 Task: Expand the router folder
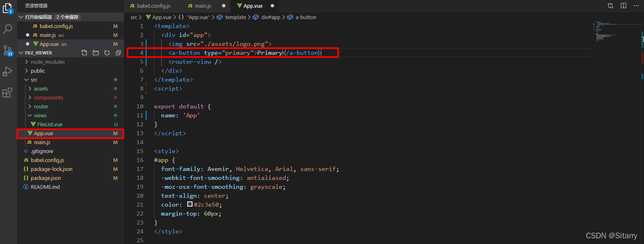click(x=70, y=106)
